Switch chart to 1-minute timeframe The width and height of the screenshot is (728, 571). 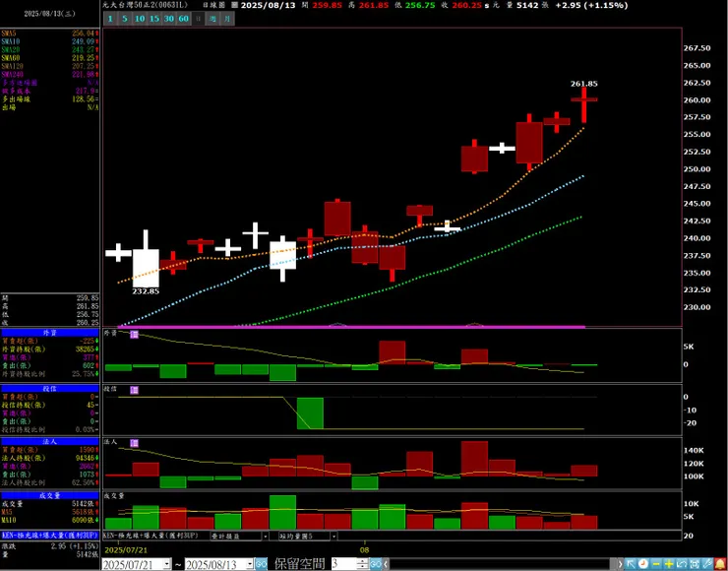110,19
